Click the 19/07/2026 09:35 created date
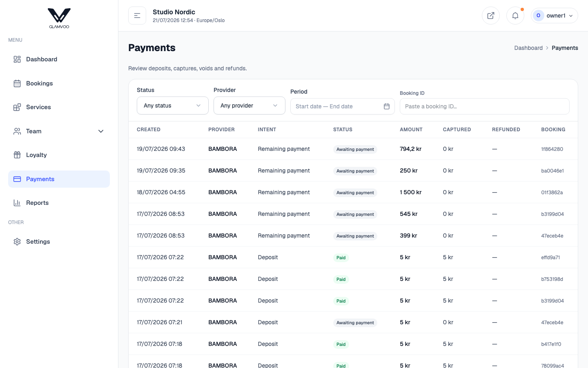This screenshot has height=368, width=588. pyautogui.click(x=161, y=171)
